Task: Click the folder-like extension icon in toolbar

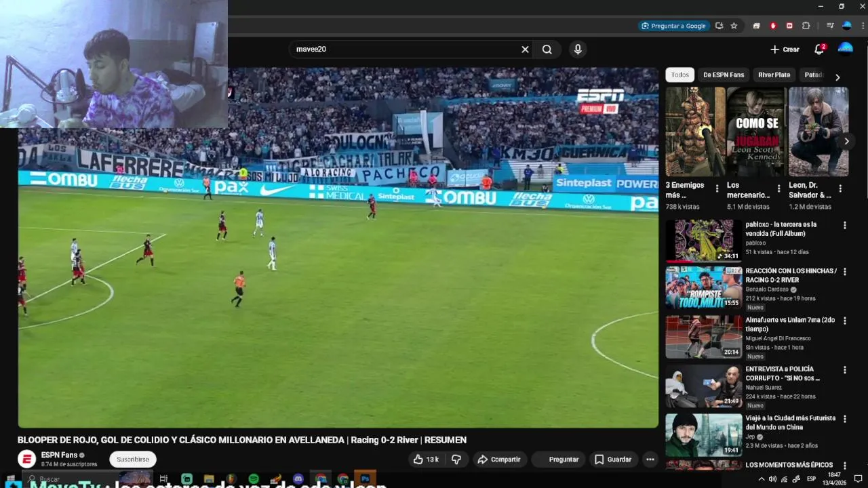Action: 756,26
